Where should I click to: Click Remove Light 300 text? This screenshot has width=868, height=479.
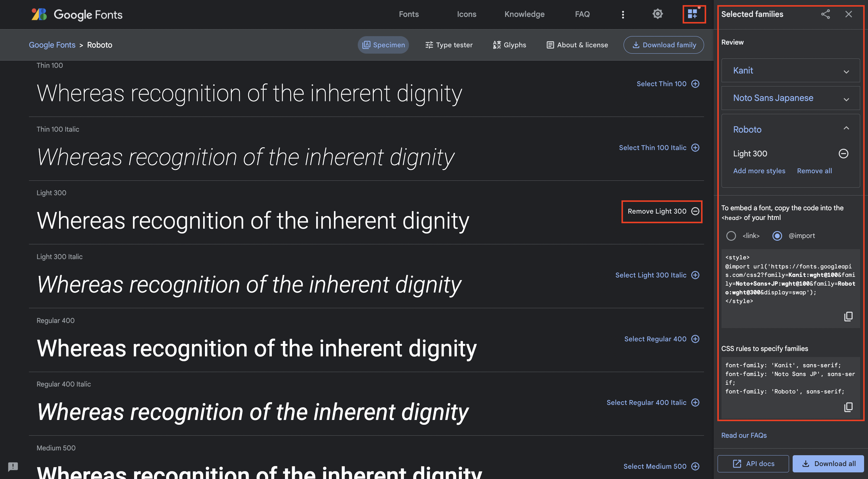(x=657, y=211)
